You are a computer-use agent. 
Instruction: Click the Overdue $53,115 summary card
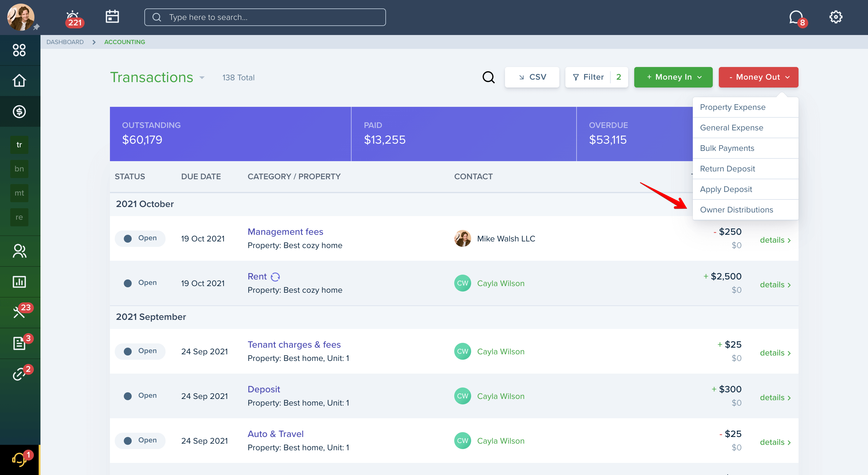[635, 134]
